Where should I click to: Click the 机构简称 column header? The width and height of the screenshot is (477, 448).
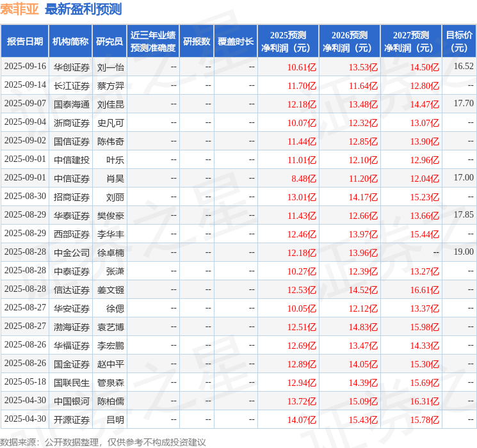pyautogui.click(x=70, y=42)
